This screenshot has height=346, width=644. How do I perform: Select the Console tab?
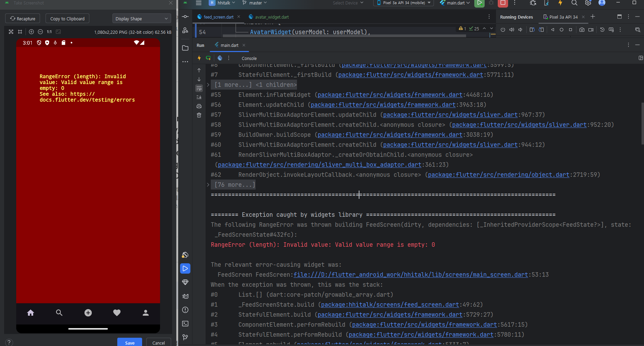(x=249, y=58)
